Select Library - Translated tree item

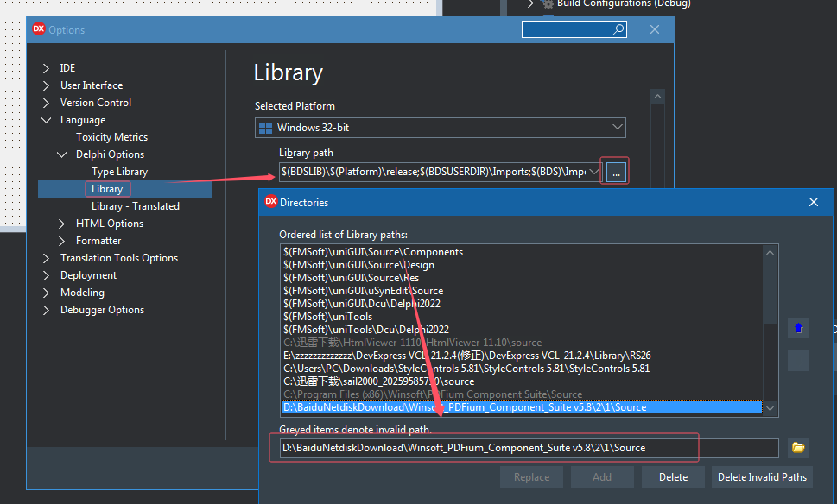point(136,206)
